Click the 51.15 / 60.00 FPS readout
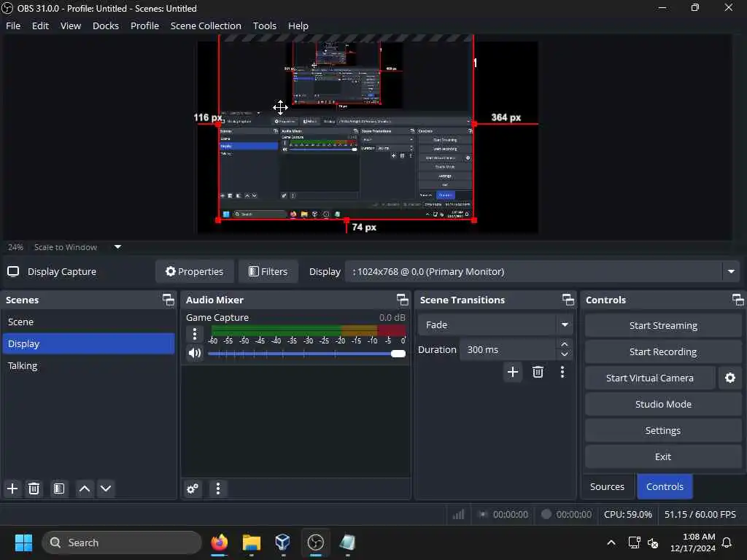This screenshot has width=747, height=560. (700, 514)
